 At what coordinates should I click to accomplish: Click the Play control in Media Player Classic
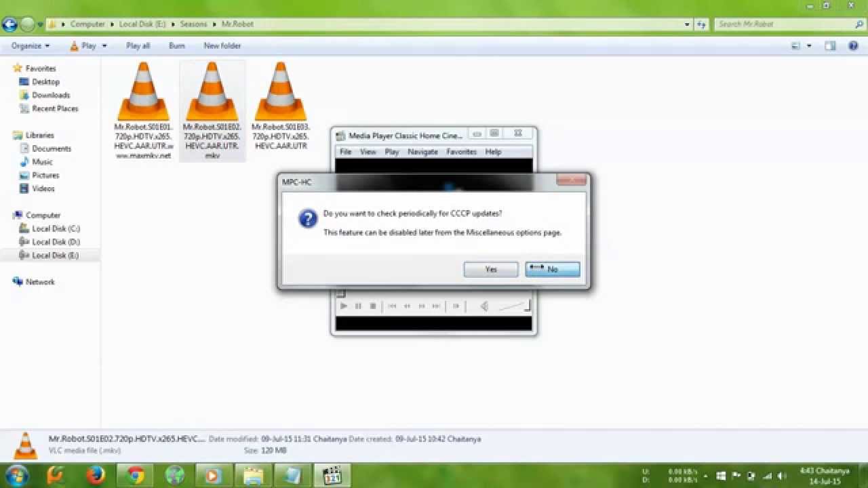coord(344,306)
